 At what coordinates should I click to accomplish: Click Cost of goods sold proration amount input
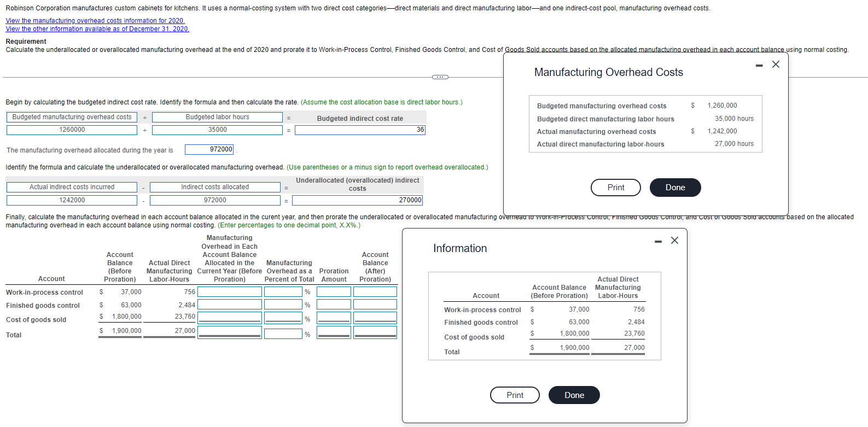tap(334, 317)
